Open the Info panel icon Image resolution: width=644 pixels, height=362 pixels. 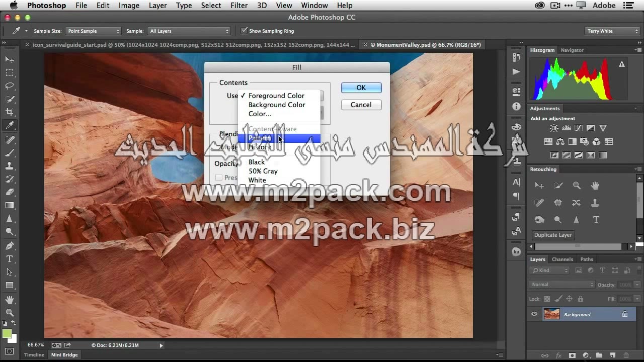click(x=516, y=107)
